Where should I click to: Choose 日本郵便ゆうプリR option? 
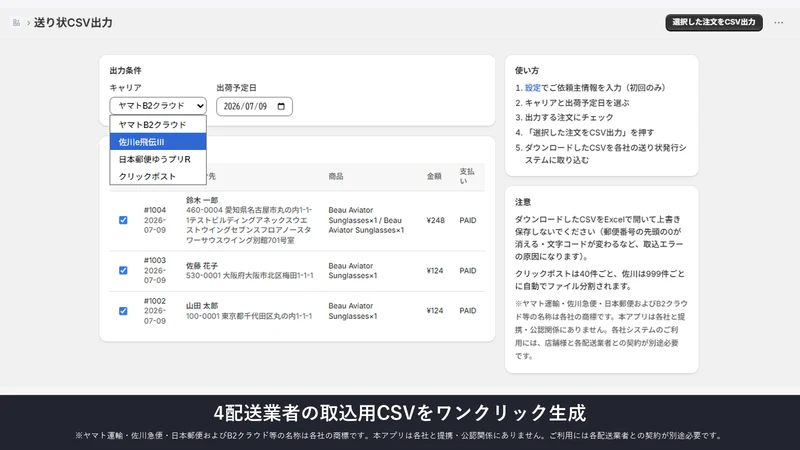click(158, 159)
